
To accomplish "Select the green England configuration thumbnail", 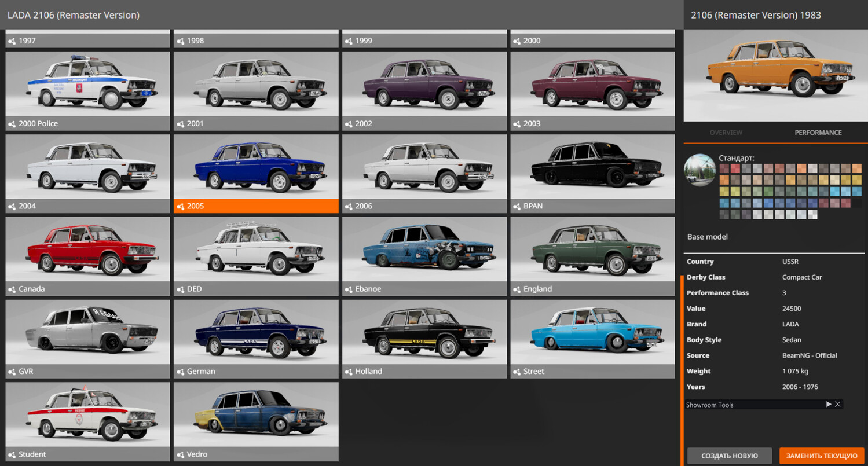I will [592, 249].
